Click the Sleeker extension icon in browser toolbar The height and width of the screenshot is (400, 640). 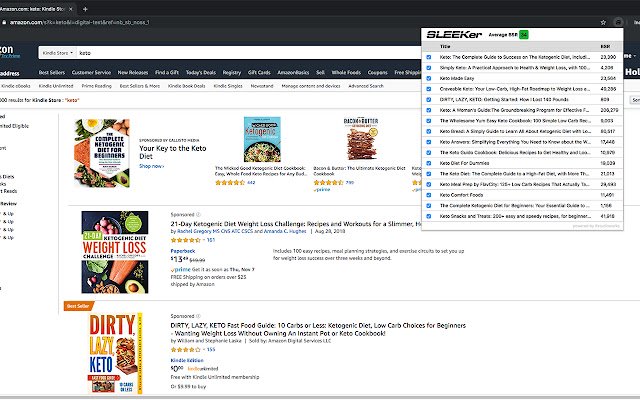618,22
